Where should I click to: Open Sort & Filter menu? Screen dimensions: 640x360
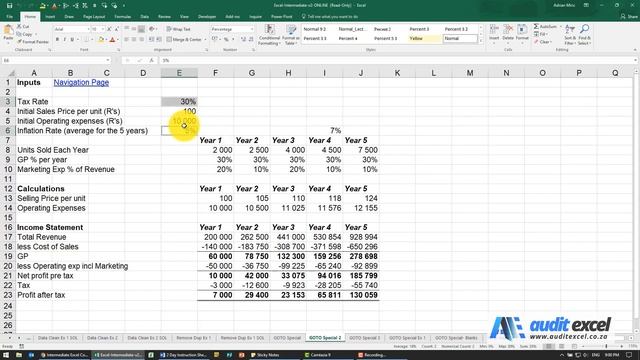tap(570, 35)
